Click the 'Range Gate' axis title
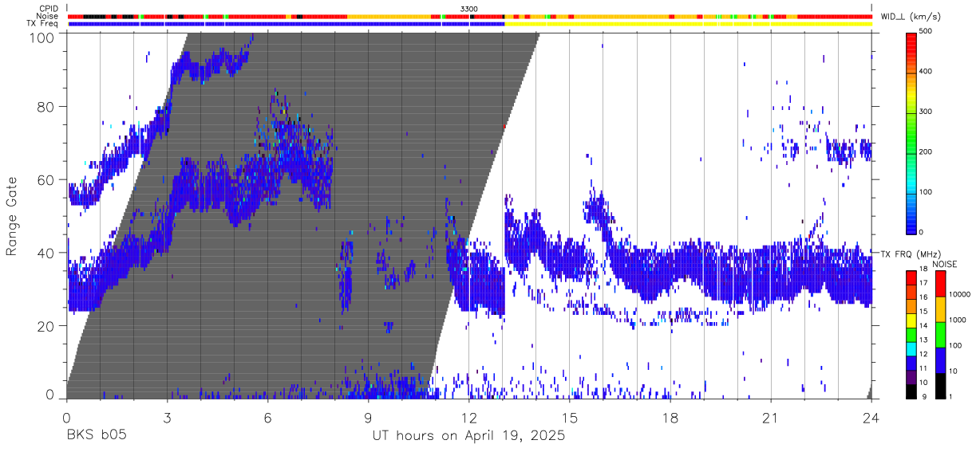The image size is (980, 452). pos(12,216)
